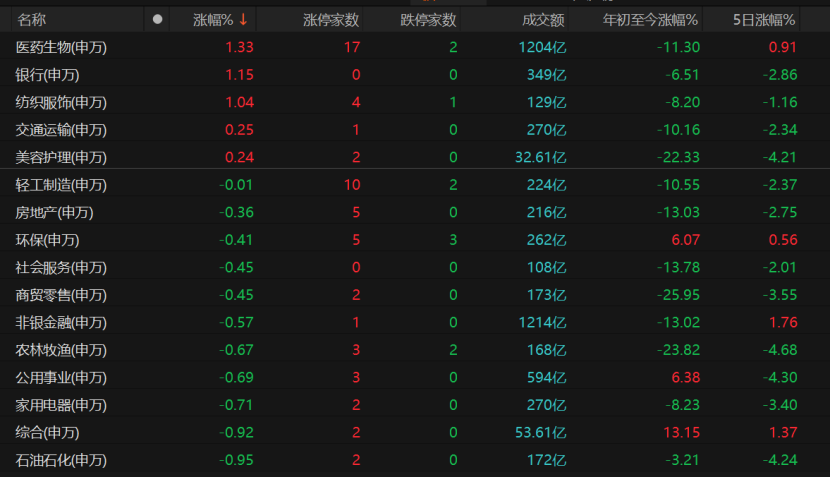Click the 1.04 gain value for 纺织服饰
The height and width of the screenshot is (477, 830).
click(239, 102)
